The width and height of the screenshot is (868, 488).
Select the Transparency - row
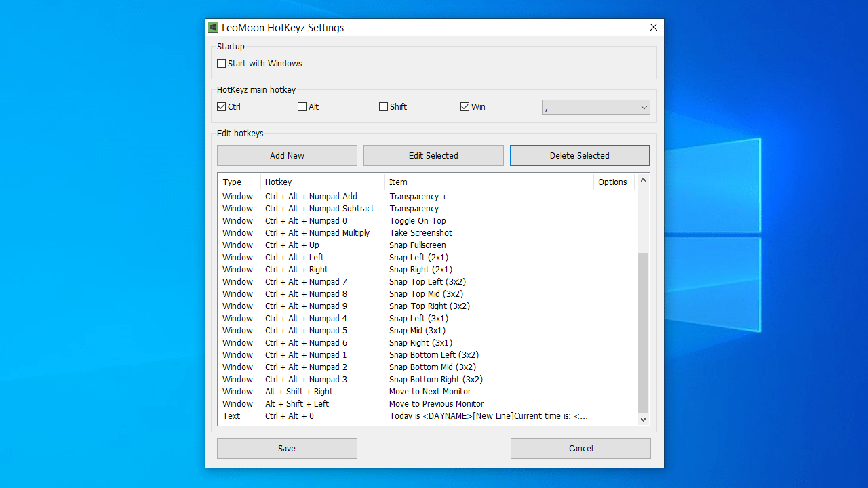[428, 209]
